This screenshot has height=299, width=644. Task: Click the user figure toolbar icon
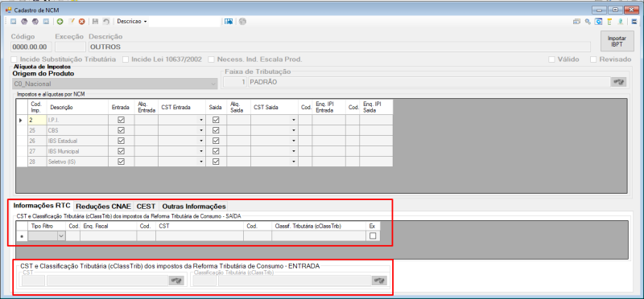(x=621, y=22)
